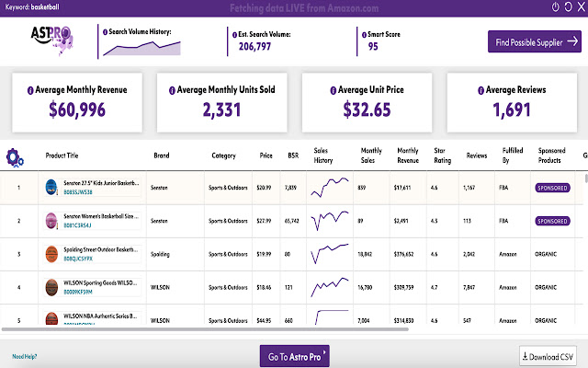Click info icon beside Average Monthly Revenue

(30, 90)
